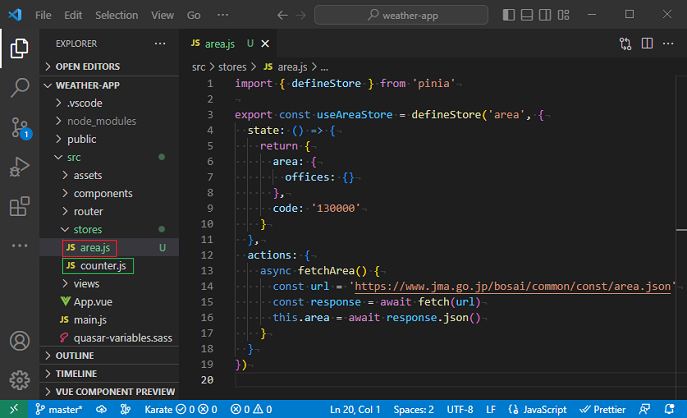The width and height of the screenshot is (687, 418).
Task: Open the Explorer view in activity bar
Action: click(19, 48)
